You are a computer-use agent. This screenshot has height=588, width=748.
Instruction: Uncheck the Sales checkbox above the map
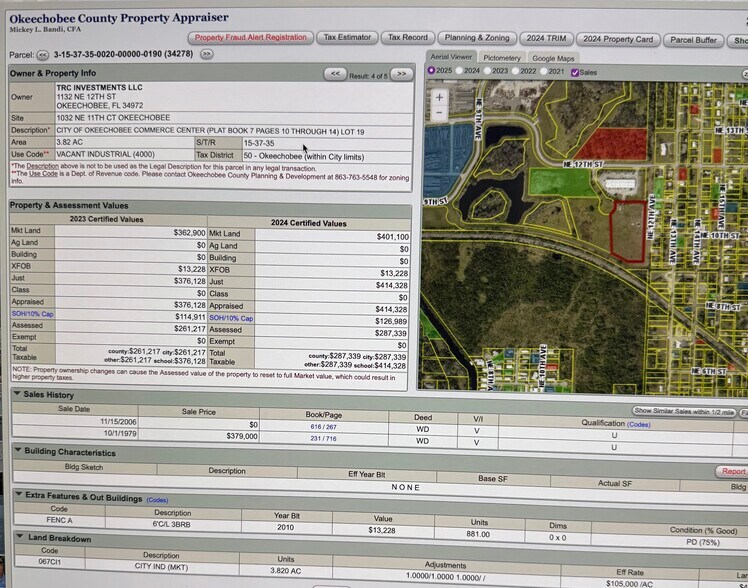pos(574,72)
